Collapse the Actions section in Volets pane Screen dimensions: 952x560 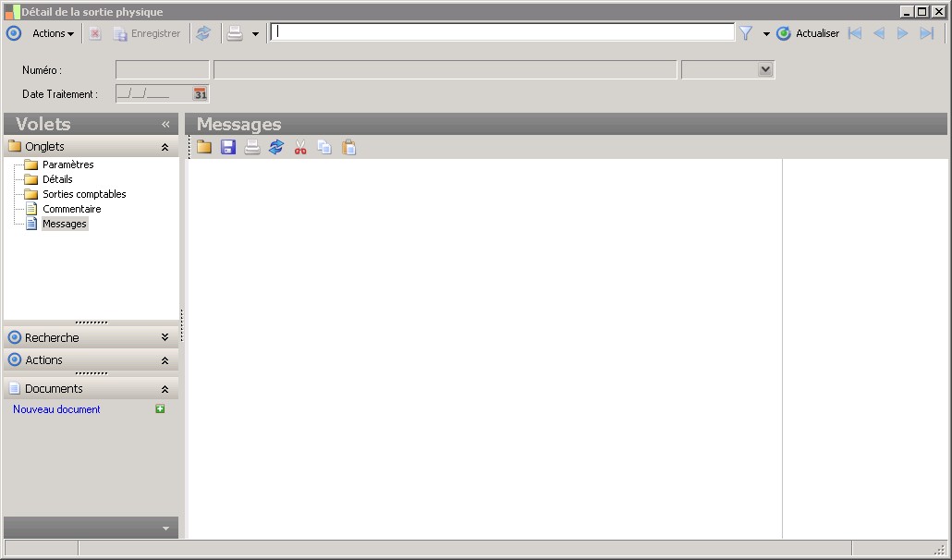165,360
